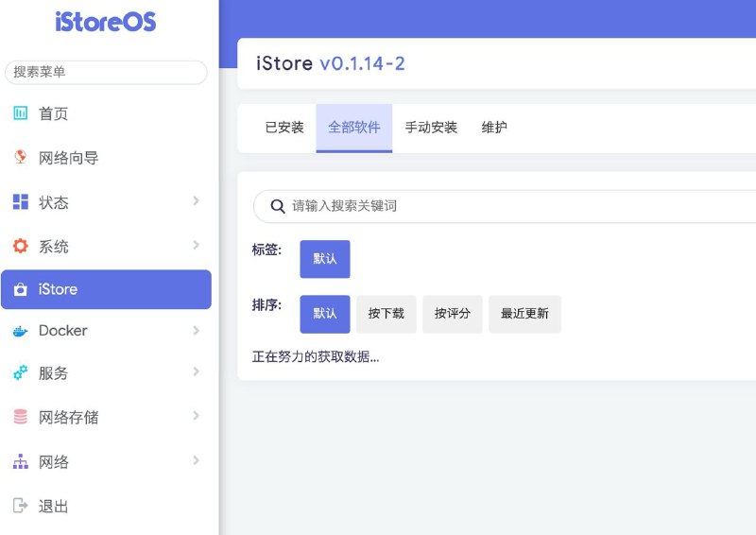Click the status dashboard grid icon

(20, 201)
